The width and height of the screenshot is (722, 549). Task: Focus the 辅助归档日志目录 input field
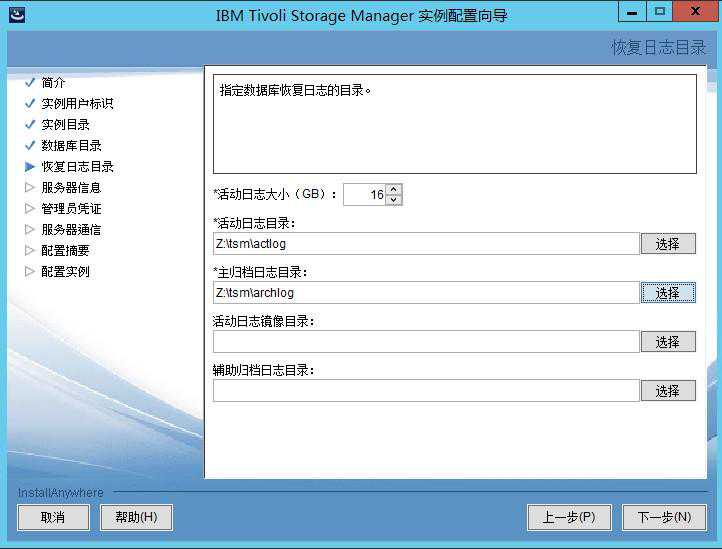click(425, 390)
